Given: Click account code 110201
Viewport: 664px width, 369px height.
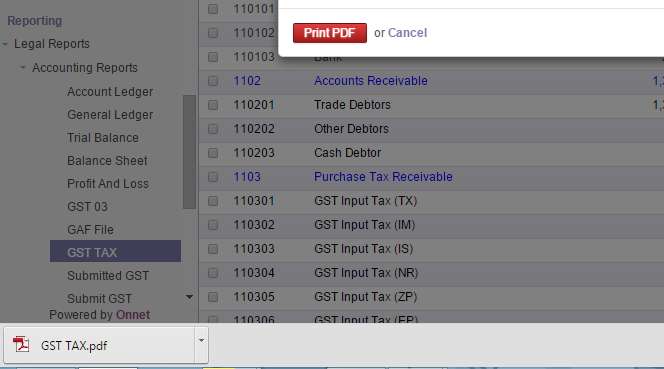Looking at the screenshot, I should point(254,105).
